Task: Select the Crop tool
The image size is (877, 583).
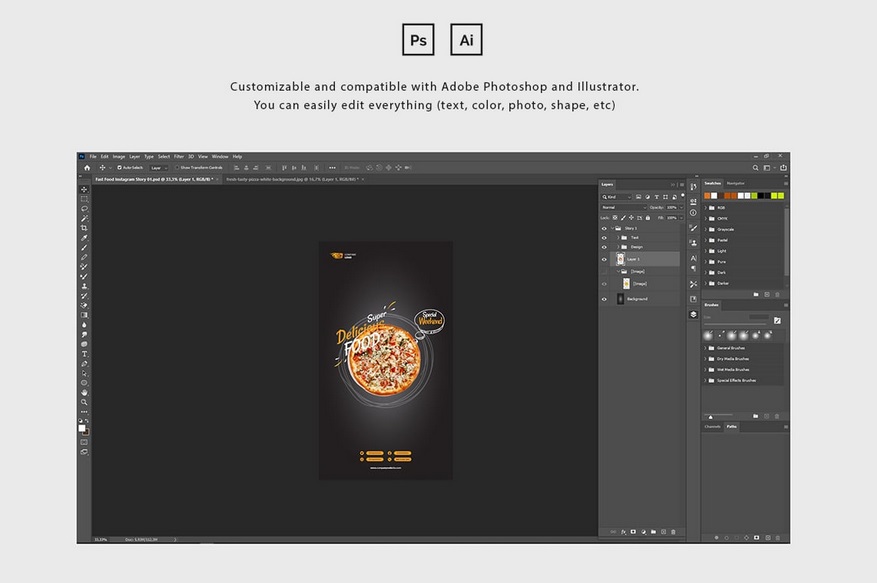Action: pos(84,228)
